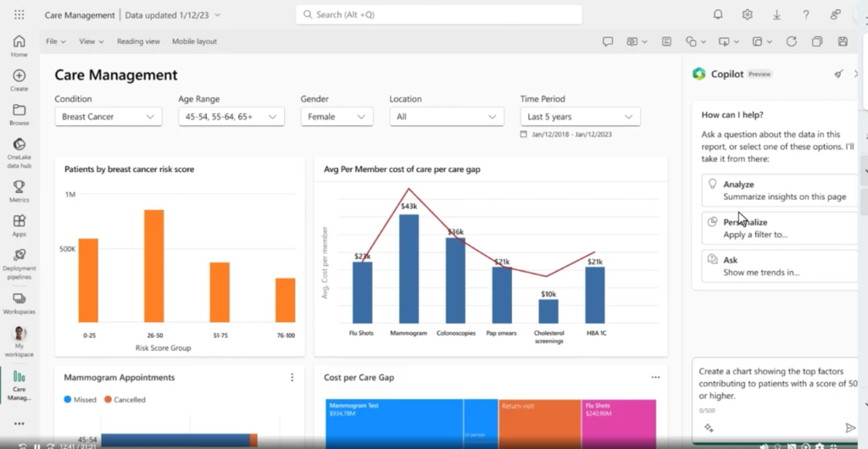Click the refresh icon in toolbar
Image resolution: width=868 pixels, height=449 pixels.
point(791,42)
